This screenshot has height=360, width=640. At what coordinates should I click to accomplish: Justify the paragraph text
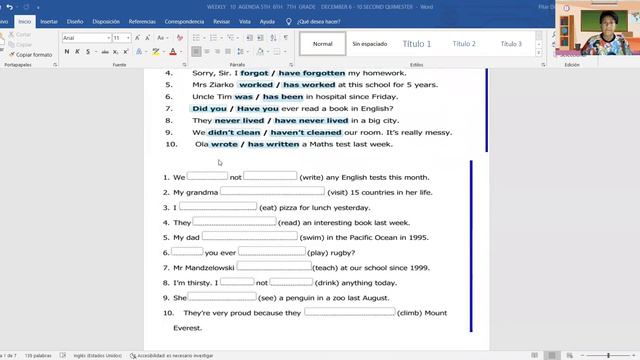pyautogui.click(x=228, y=51)
